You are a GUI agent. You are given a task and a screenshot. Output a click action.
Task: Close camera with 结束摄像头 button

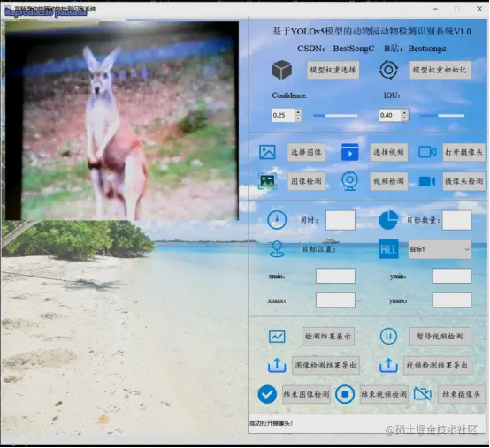coord(461,395)
